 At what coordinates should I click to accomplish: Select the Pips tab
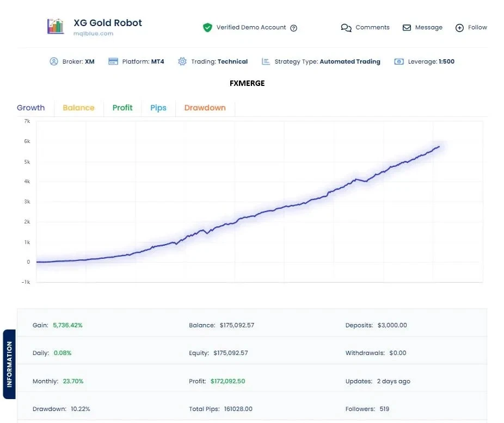[158, 108]
